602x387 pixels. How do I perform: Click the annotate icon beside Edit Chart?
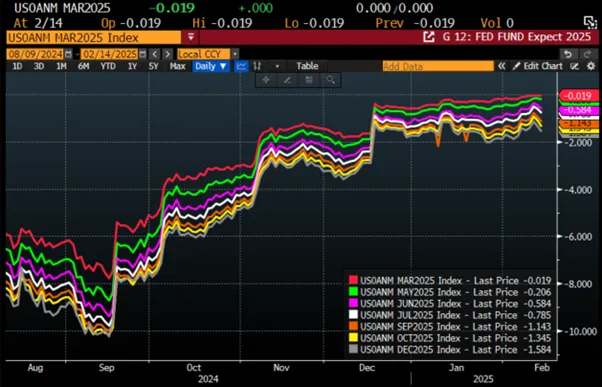pos(574,66)
